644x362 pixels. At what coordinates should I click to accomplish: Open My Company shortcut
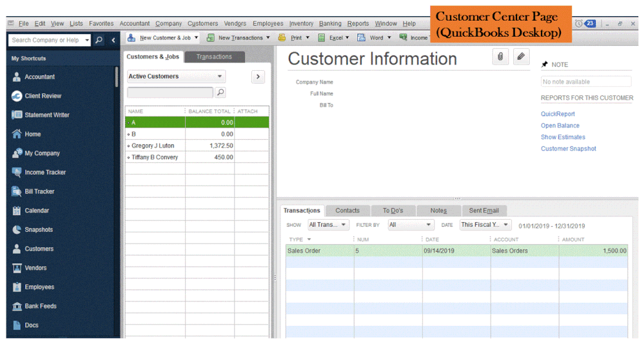point(36,153)
